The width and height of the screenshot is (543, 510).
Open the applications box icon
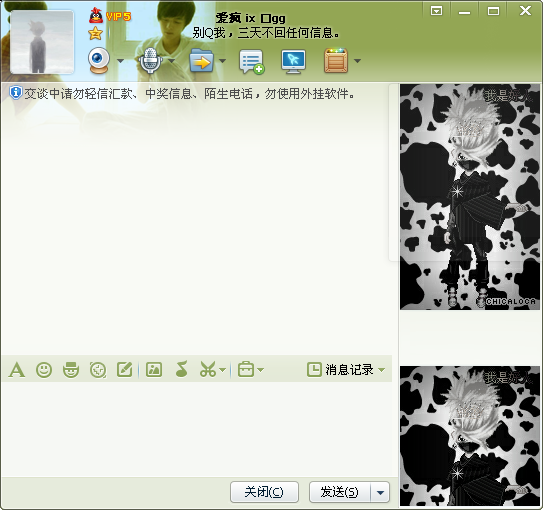pos(336,61)
